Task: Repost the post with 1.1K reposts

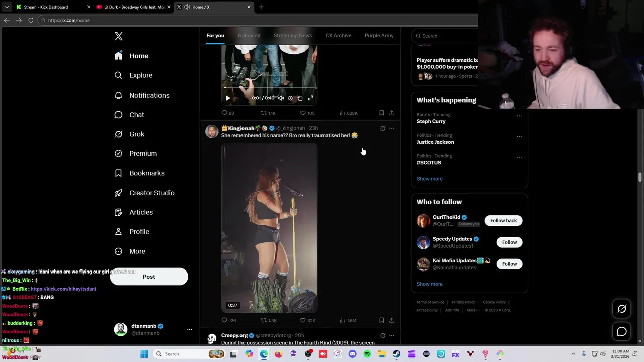Action: tap(268, 113)
